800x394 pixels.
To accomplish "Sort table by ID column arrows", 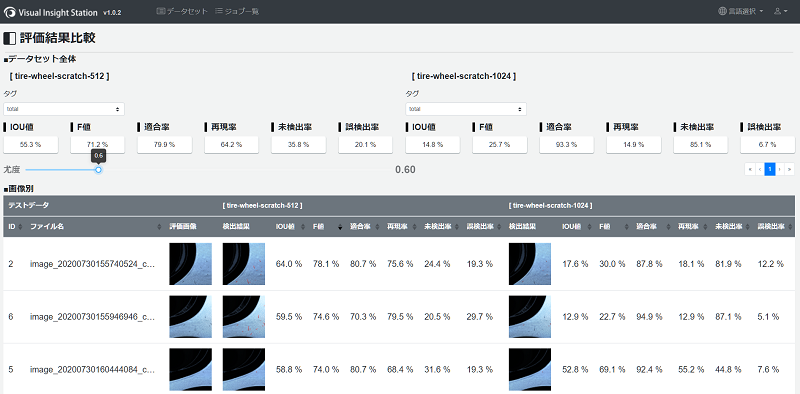I will tap(20, 226).
